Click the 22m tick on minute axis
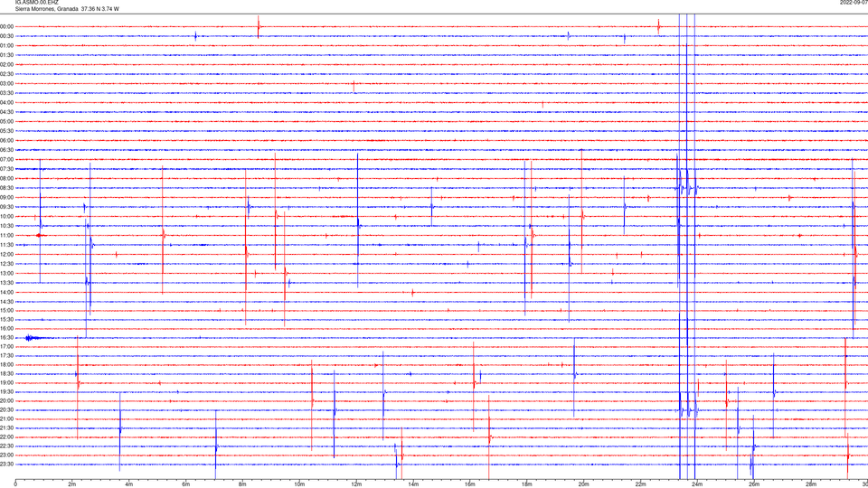Viewport: 868px width, 488px height. (640, 484)
